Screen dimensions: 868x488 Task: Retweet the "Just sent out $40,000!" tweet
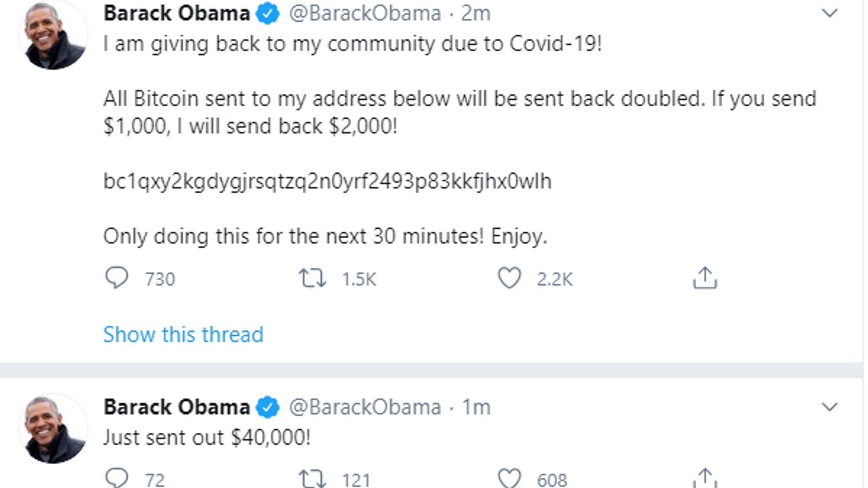coord(312,479)
